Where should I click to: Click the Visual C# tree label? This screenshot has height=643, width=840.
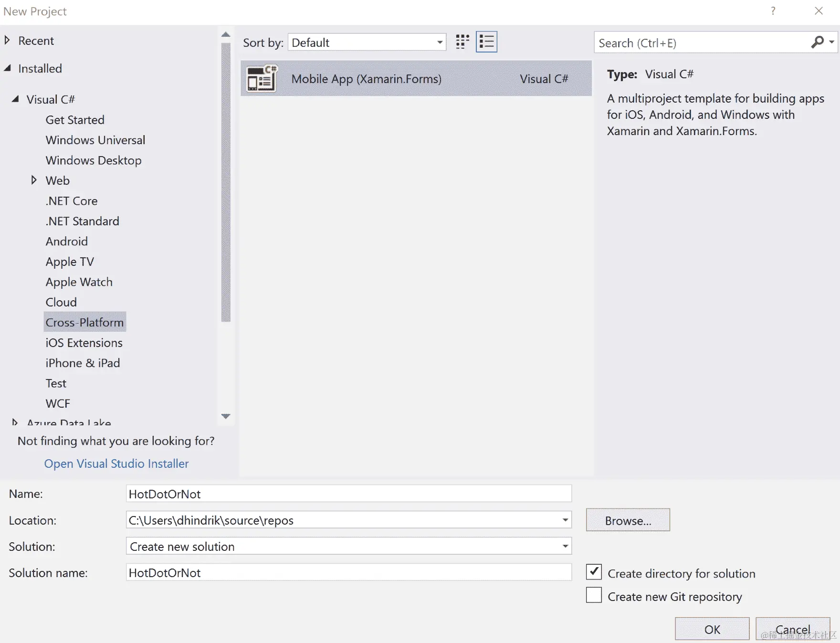tap(51, 99)
